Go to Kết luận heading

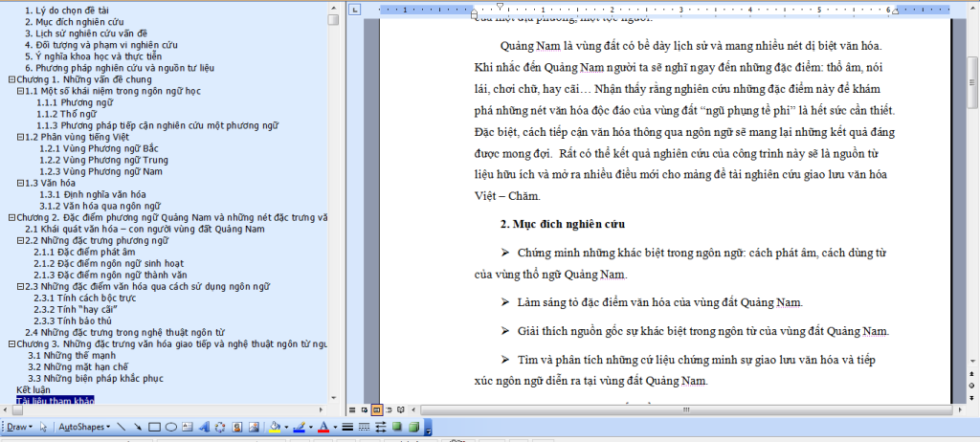click(33, 389)
